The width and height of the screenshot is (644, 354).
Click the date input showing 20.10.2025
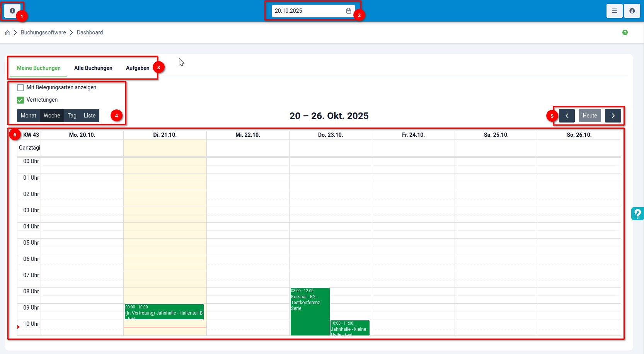point(305,11)
